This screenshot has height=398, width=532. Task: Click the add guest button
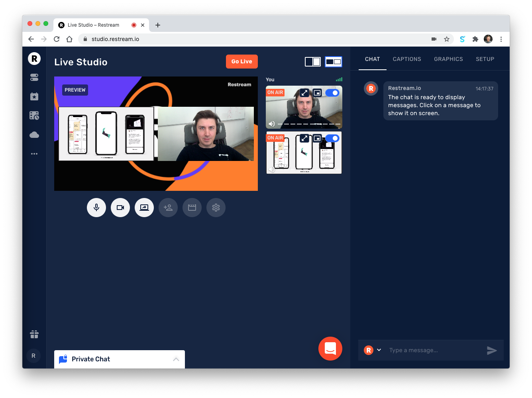(x=168, y=208)
